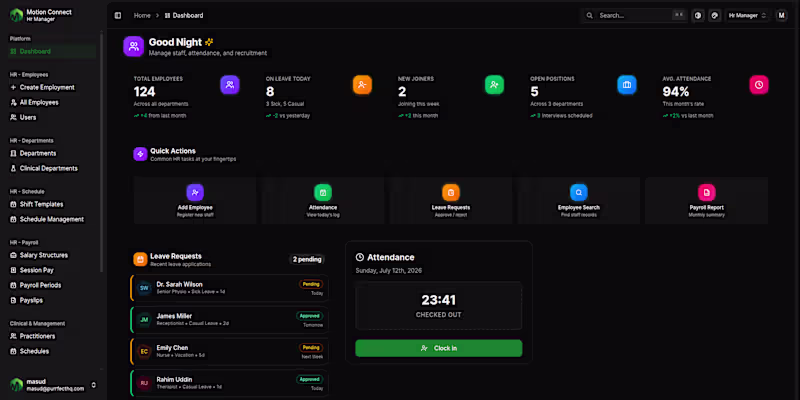Click the Motion Connect logo
800x400 pixels.
pos(16,15)
